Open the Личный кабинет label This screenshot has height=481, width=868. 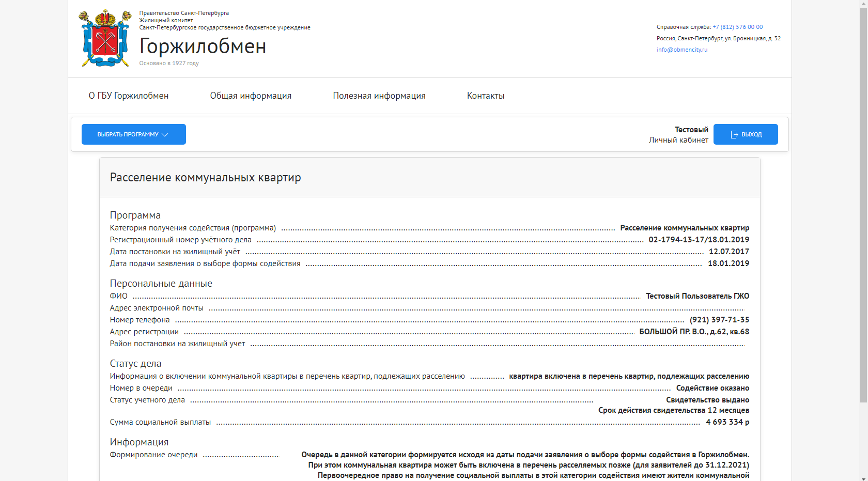point(678,140)
